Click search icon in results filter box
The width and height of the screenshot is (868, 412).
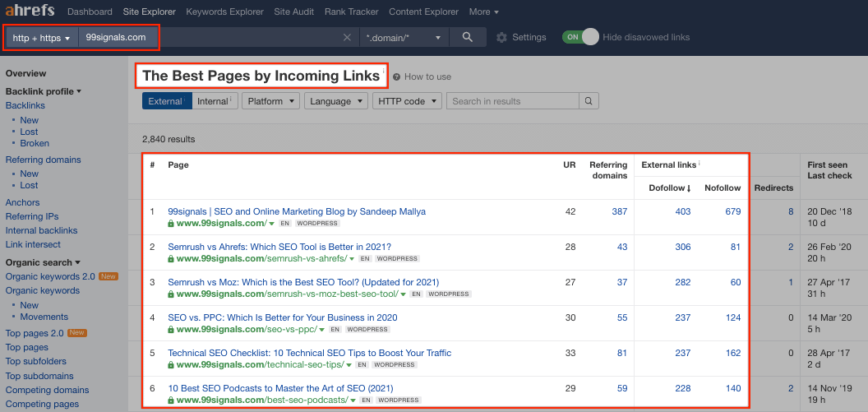point(589,101)
